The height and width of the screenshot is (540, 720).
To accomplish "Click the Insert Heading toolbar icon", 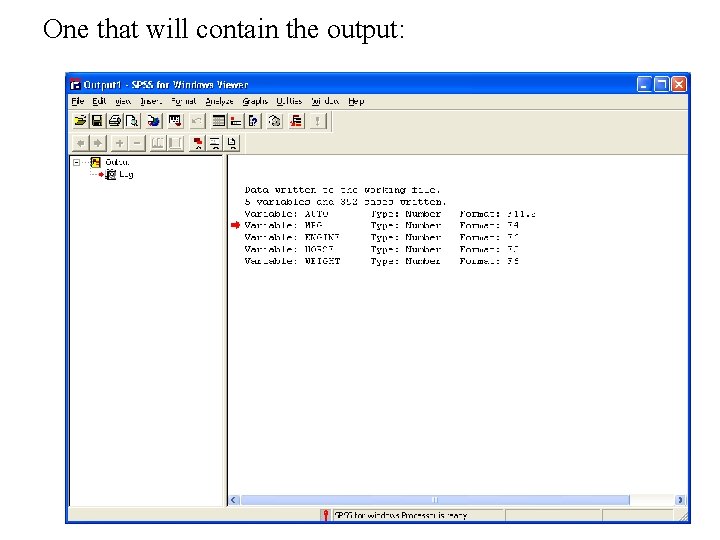I will [x=198, y=143].
